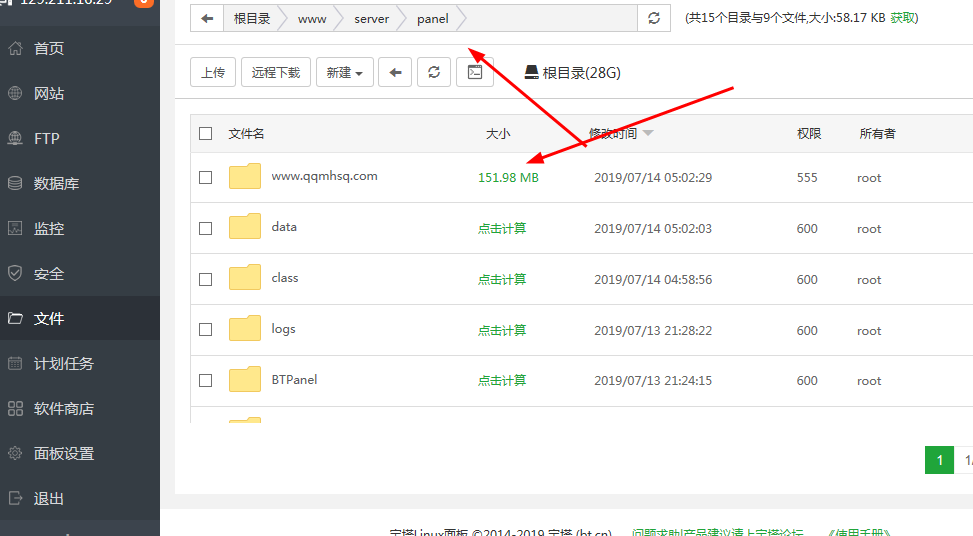The height and width of the screenshot is (536, 973).
Task: Click 点击计算 for the class folder
Action: pyautogui.click(x=502, y=279)
